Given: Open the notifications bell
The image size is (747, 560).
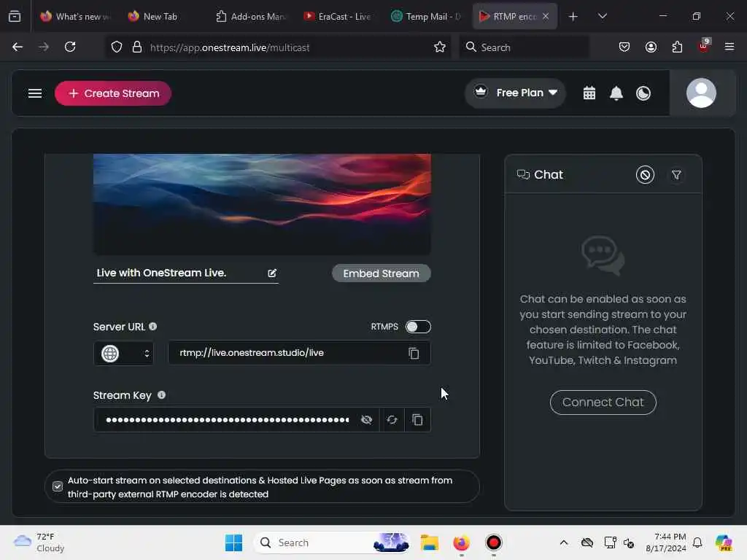Looking at the screenshot, I should tap(616, 93).
